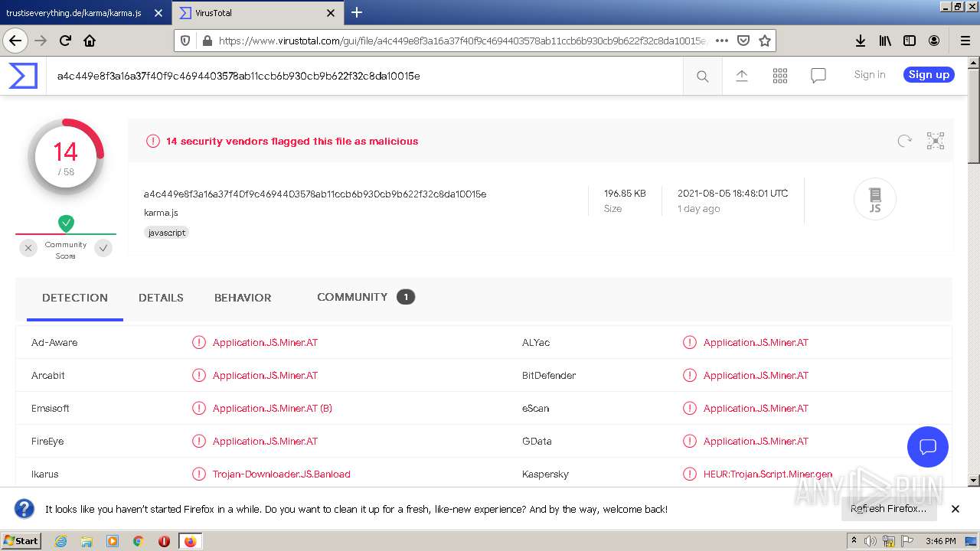
Task: Open Internet Explorer from taskbar
Action: point(60,541)
